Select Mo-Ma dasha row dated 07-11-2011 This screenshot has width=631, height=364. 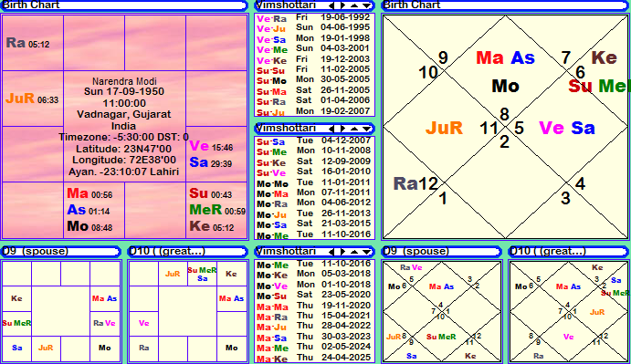pyautogui.click(x=313, y=193)
